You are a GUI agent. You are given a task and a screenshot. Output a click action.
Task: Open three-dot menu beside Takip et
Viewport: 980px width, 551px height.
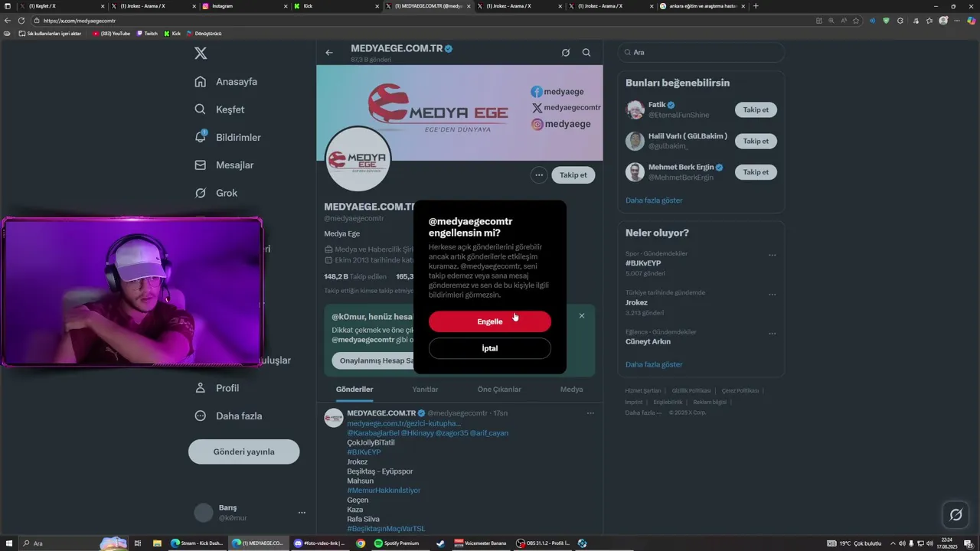point(539,174)
